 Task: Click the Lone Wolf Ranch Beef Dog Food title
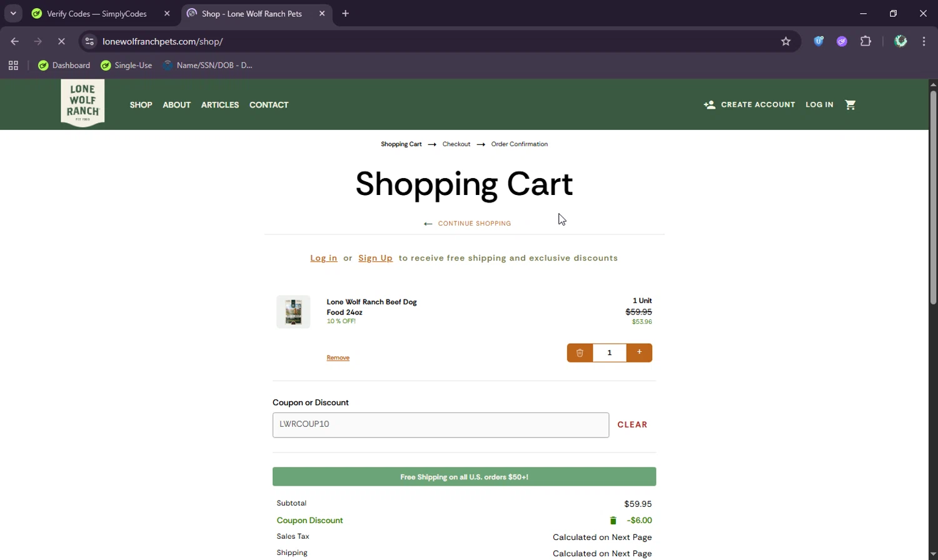pyautogui.click(x=371, y=307)
